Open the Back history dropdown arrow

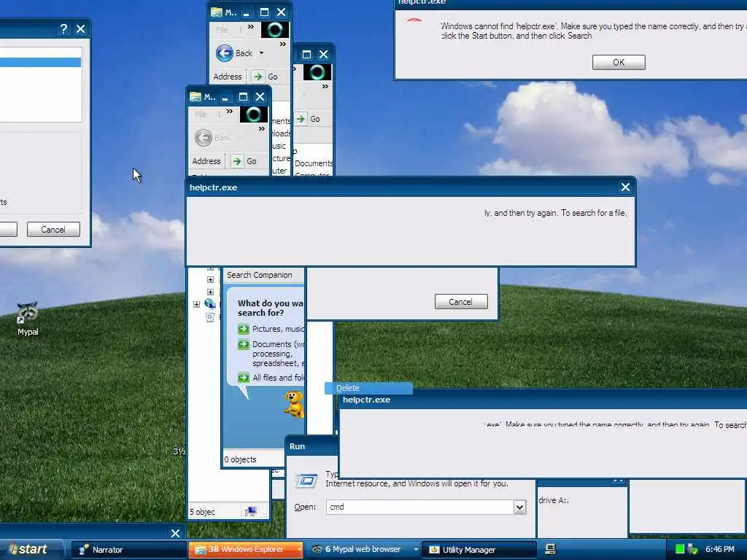(261, 52)
